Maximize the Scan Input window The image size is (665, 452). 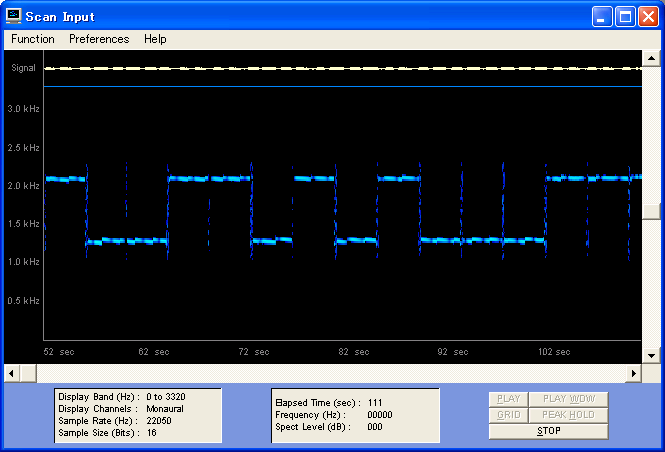pos(625,17)
